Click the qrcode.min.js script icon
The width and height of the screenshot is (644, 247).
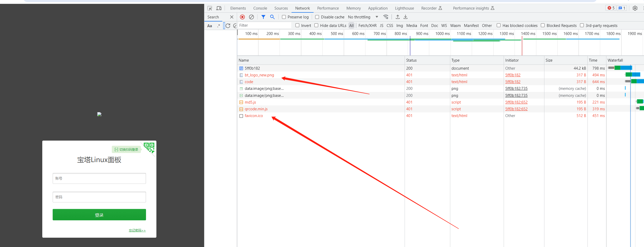click(x=241, y=109)
